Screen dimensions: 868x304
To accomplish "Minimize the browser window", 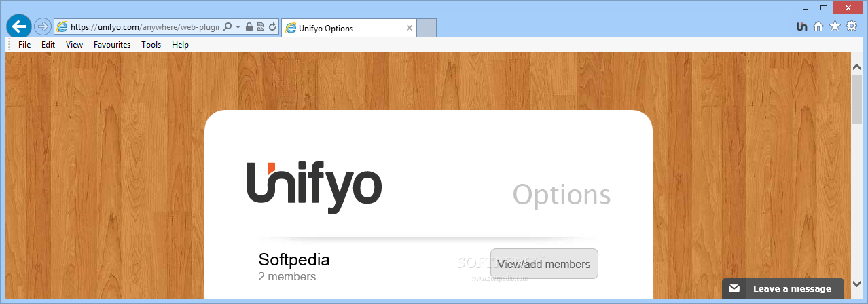I will tap(806, 7).
